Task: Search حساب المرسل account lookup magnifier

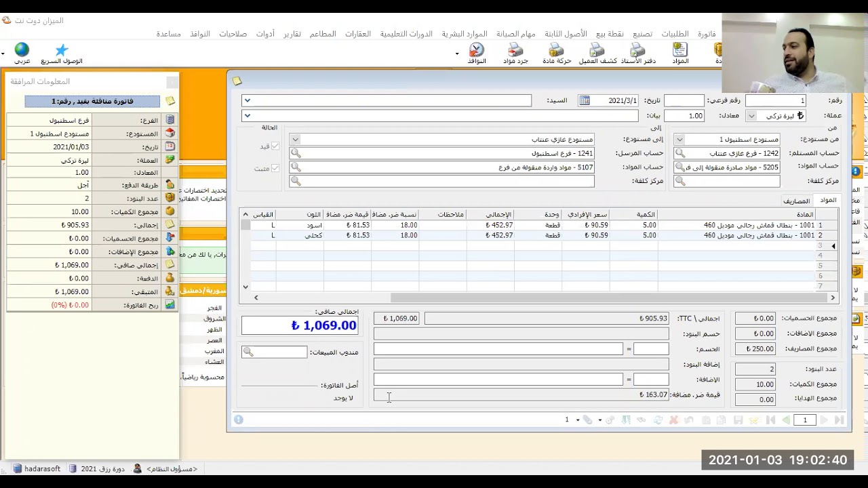Action: pos(296,153)
